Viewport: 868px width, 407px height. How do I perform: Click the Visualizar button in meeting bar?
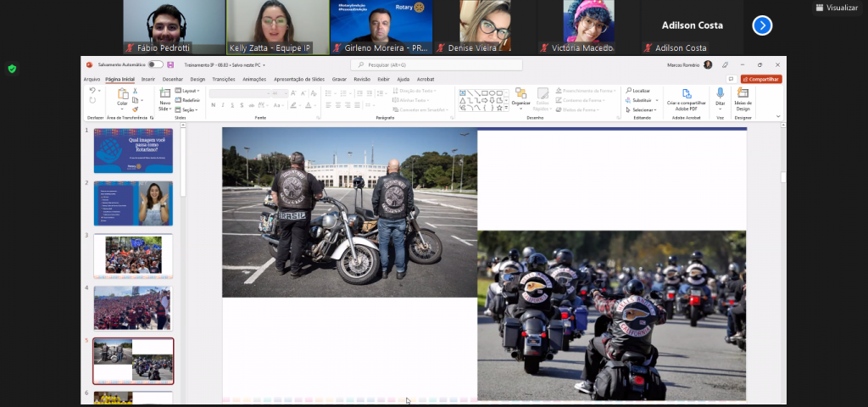point(837,8)
